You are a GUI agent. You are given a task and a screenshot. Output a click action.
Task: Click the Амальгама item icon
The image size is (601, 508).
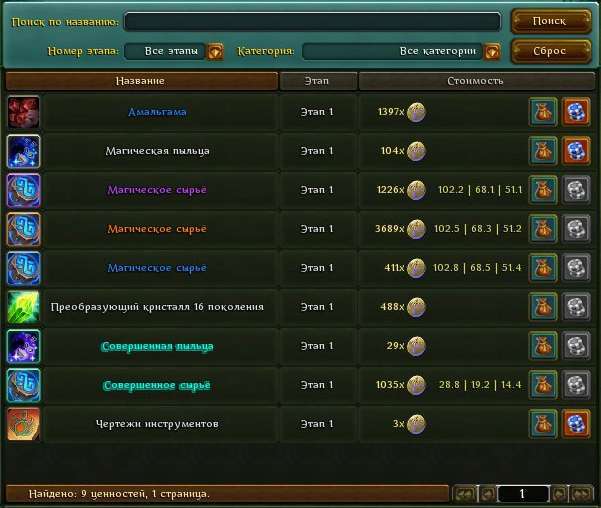point(23,112)
